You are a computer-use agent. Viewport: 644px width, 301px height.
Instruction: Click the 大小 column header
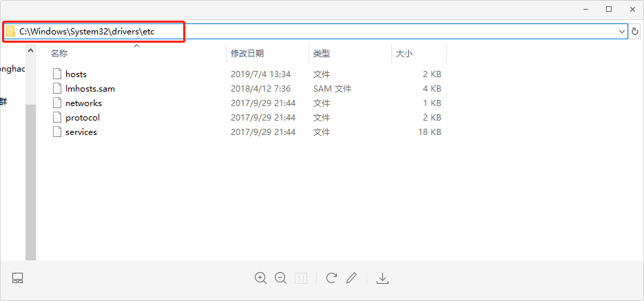point(404,54)
